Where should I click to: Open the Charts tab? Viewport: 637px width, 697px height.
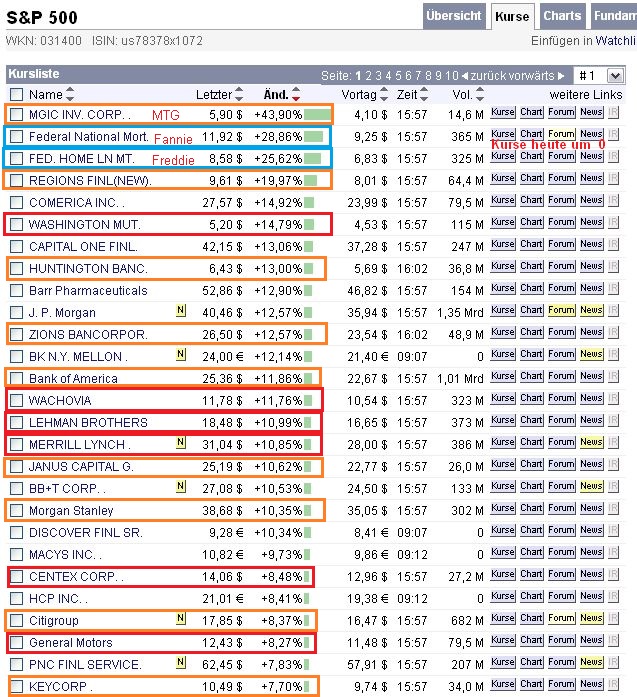click(562, 16)
